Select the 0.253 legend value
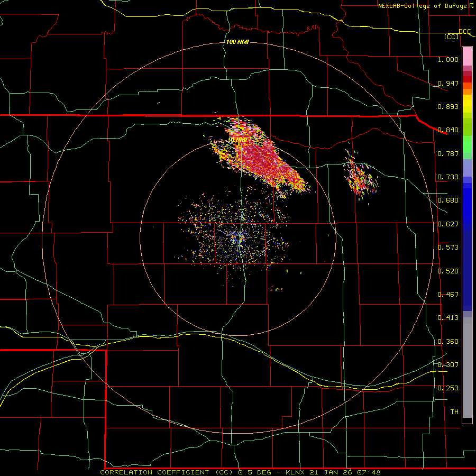Viewport: 476px width, 476px height. pyautogui.click(x=448, y=388)
